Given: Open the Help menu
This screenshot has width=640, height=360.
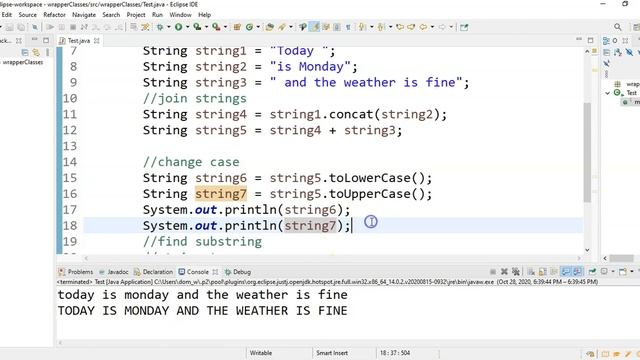Looking at the screenshot, I should point(204,15).
